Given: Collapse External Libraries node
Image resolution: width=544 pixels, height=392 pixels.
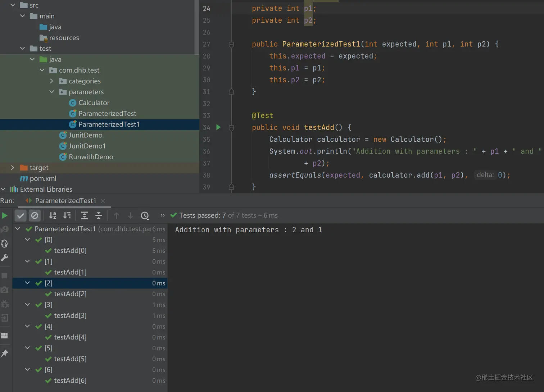Looking at the screenshot, I should (x=3, y=189).
